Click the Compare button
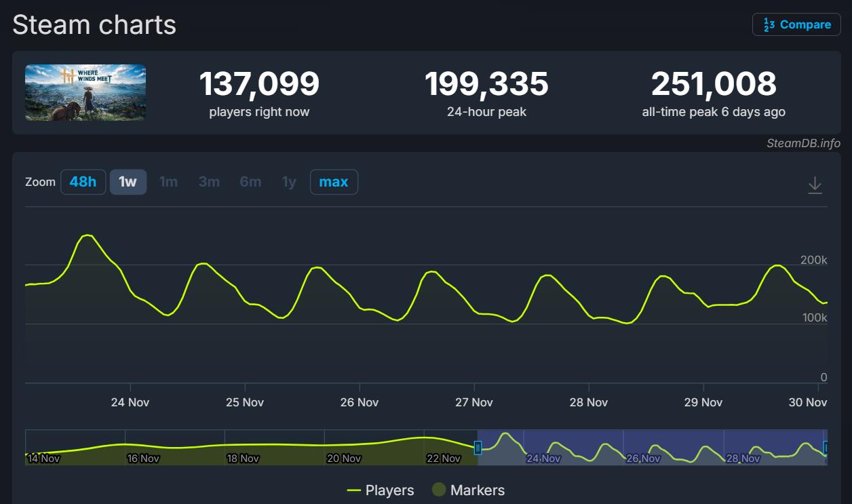This screenshot has height=504, width=852. point(796,24)
